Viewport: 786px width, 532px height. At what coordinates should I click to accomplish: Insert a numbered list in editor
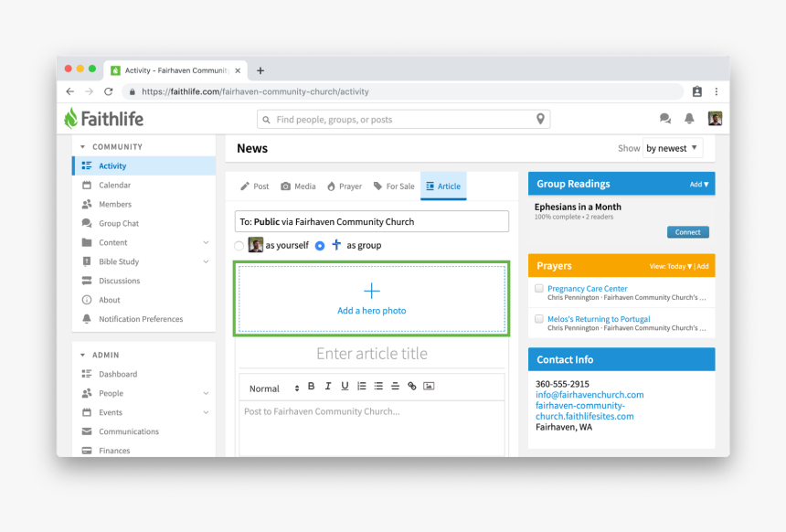361,386
